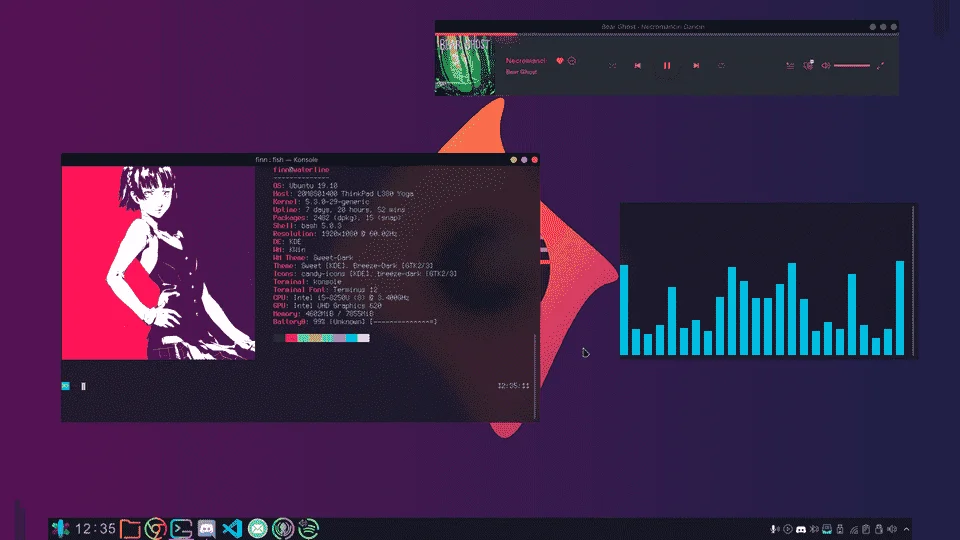This screenshot has width=960, height=540.
Task: Open the removable USB devices tray icon
Action: click(x=840, y=529)
